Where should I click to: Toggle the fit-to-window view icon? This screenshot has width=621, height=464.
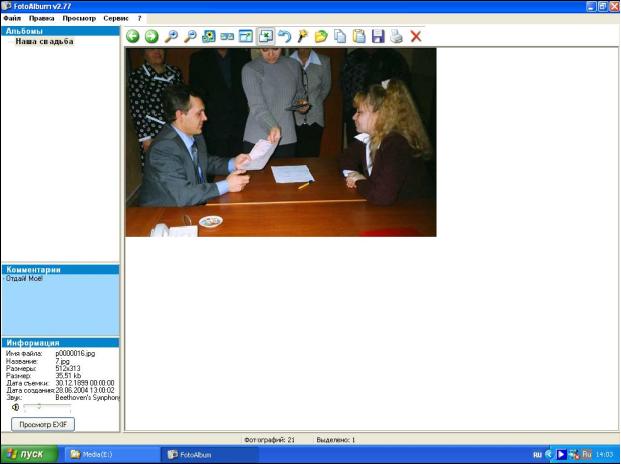point(266,36)
